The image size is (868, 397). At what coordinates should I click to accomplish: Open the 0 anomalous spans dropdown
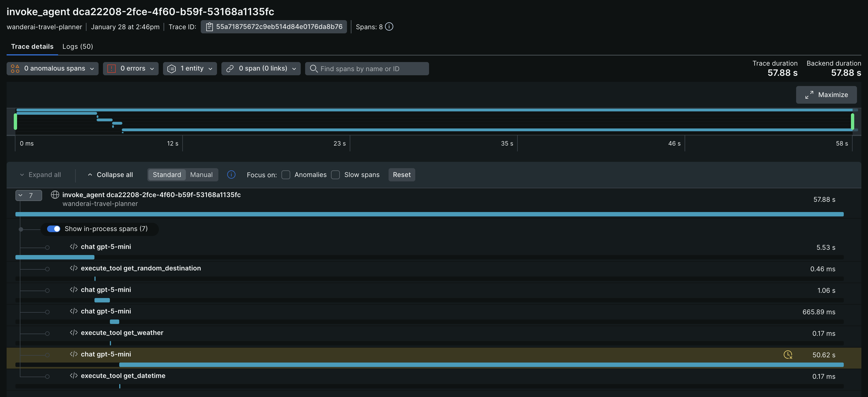coord(53,68)
